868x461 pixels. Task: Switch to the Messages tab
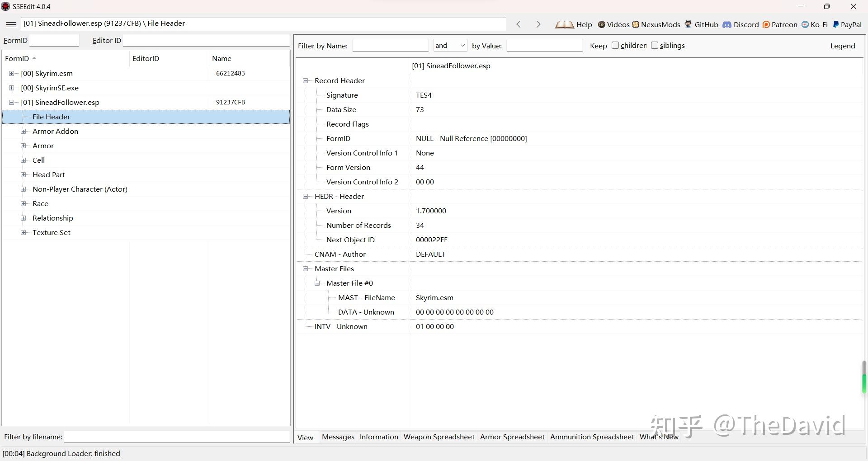click(338, 437)
